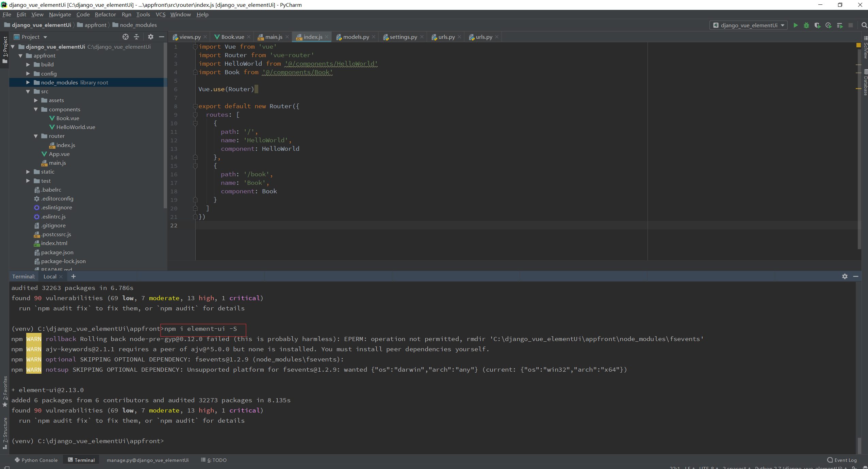868x469 pixels.
Task: Click the terminal prompt line at the bottom
Action: [87, 441]
